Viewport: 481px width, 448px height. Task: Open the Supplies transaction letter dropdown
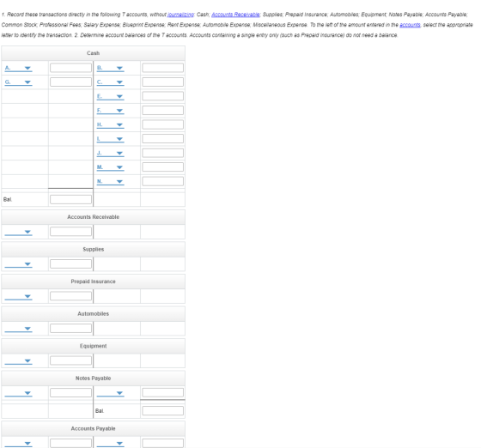coord(18,263)
